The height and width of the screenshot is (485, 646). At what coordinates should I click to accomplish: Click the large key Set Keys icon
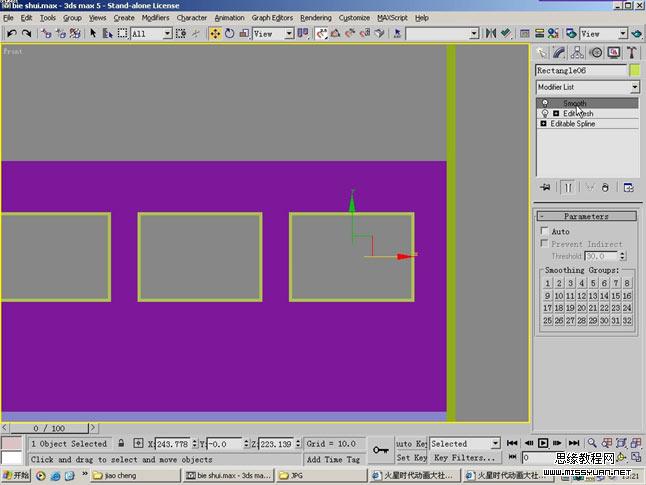pos(381,450)
